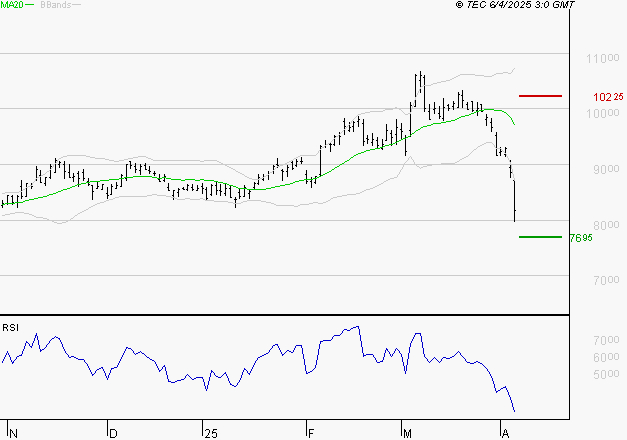Click the RSI panel label
This screenshot has height=440, width=627.
(11, 327)
